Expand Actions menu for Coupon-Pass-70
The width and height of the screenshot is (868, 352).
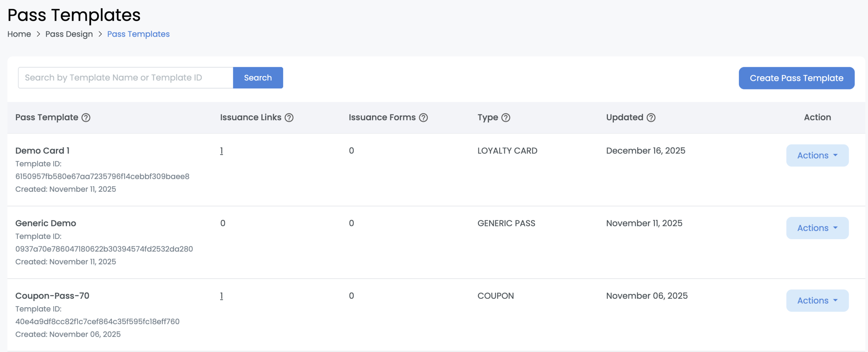[817, 300]
